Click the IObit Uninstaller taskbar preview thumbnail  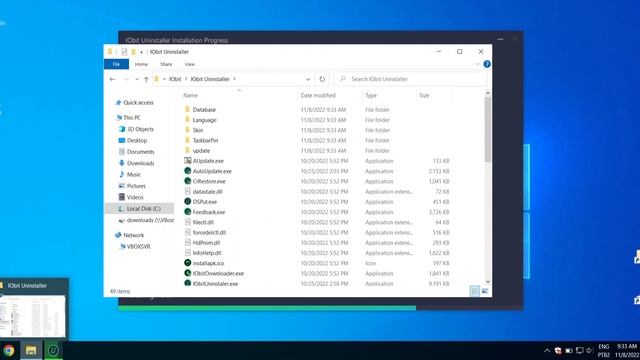(x=33, y=316)
